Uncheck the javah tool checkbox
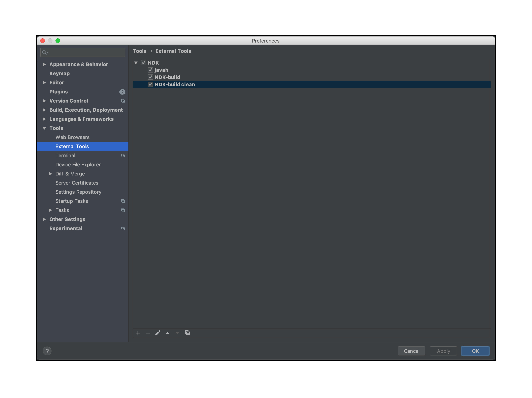Image resolution: width=532 pixels, height=398 pixels. click(x=150, y=70)
